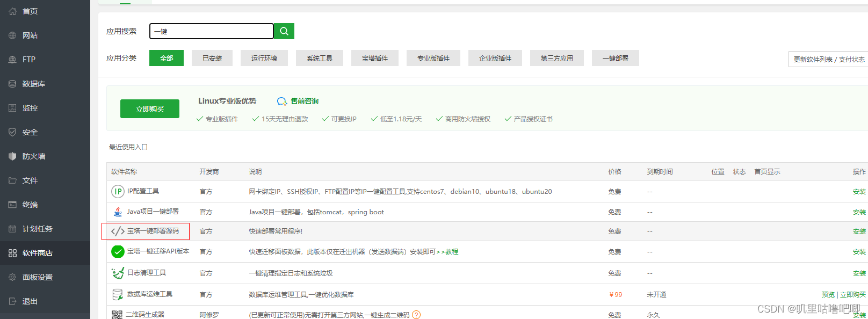Click the globe icon for 网站
Screen dimensions: 868x319
pyautogui.click(x=12, y=35)
